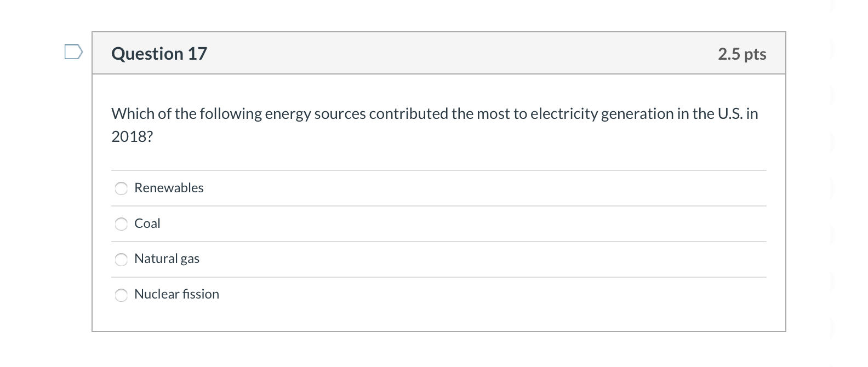Click the Natural gas answer text
Screen dimensions: 868x367
[x=167, y=259]
